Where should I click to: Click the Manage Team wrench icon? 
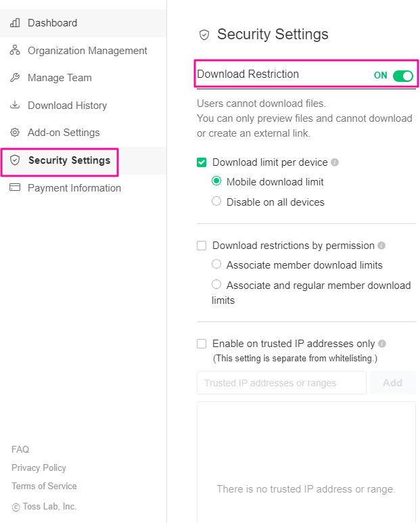coord(15,78)
